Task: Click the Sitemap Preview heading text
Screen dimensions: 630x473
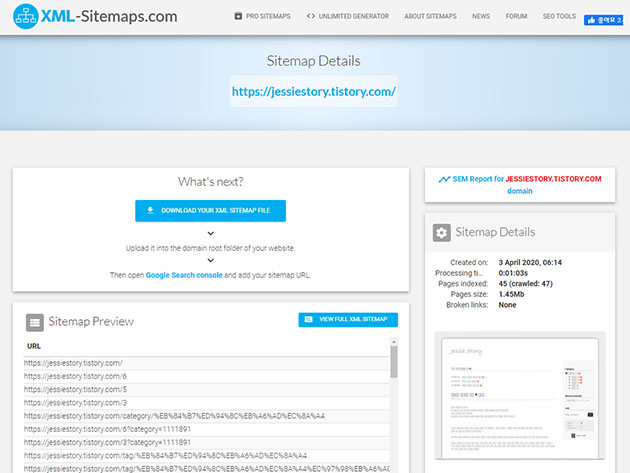Action: (x=91, y=321)
